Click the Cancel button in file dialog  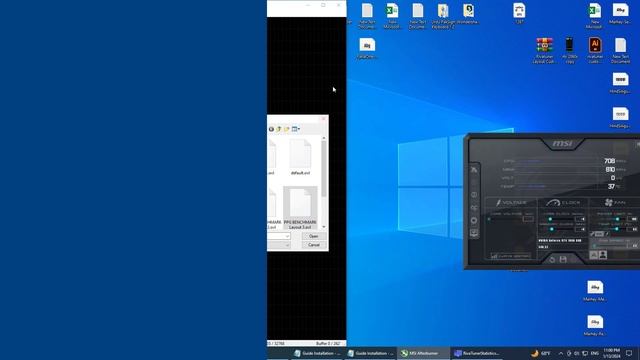[x=313, y=245]
